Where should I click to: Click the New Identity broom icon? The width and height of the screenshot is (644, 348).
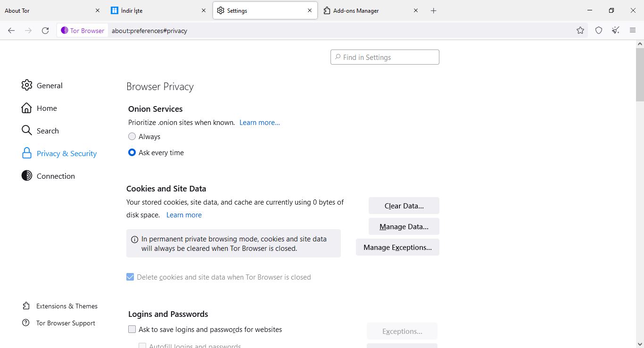point(616,31)
